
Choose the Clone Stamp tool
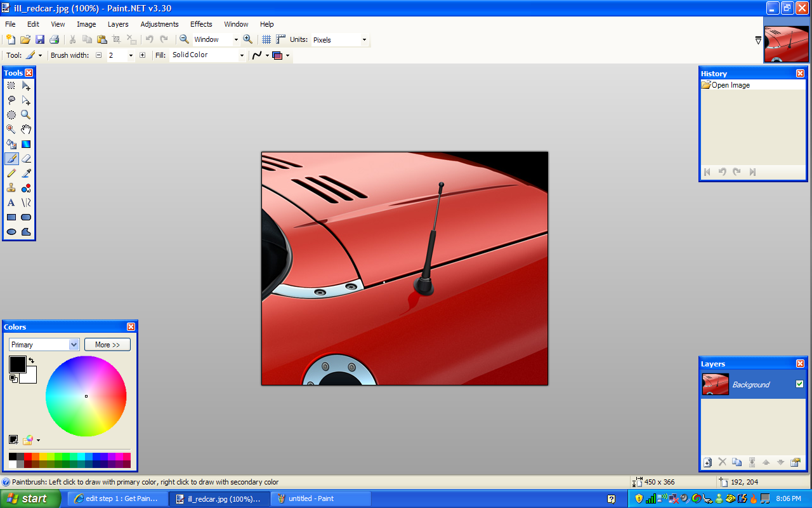pos(11,188)
